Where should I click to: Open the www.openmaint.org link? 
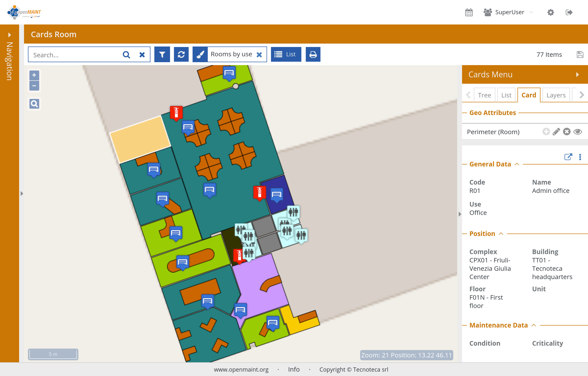[241, 369]
